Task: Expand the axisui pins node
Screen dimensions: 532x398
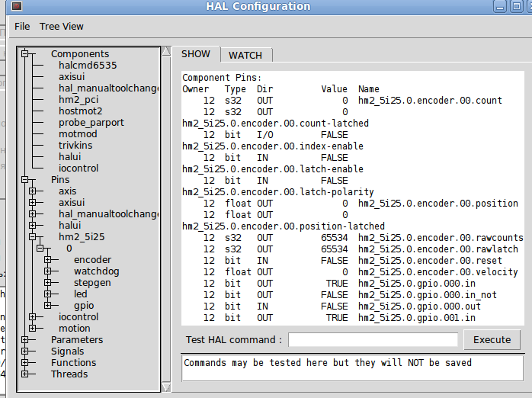Action: [33, 203]
